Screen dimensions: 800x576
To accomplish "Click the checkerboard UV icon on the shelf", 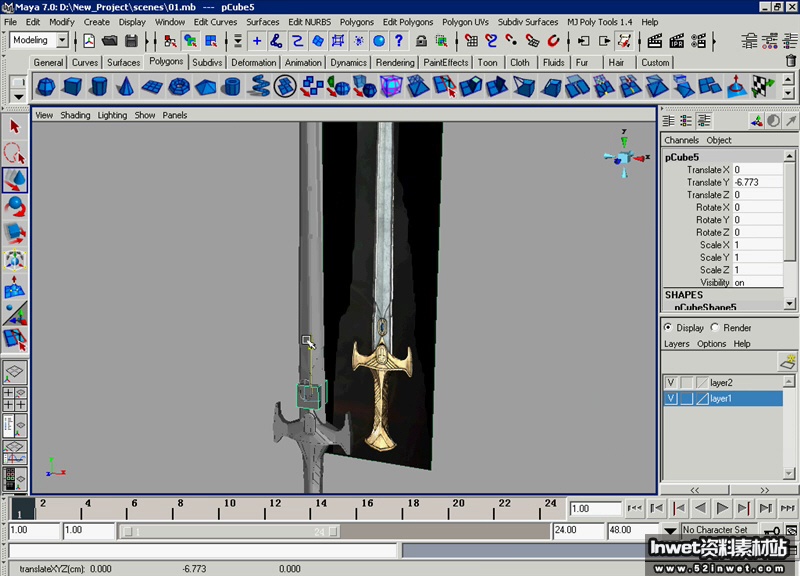I will [763, 86].
